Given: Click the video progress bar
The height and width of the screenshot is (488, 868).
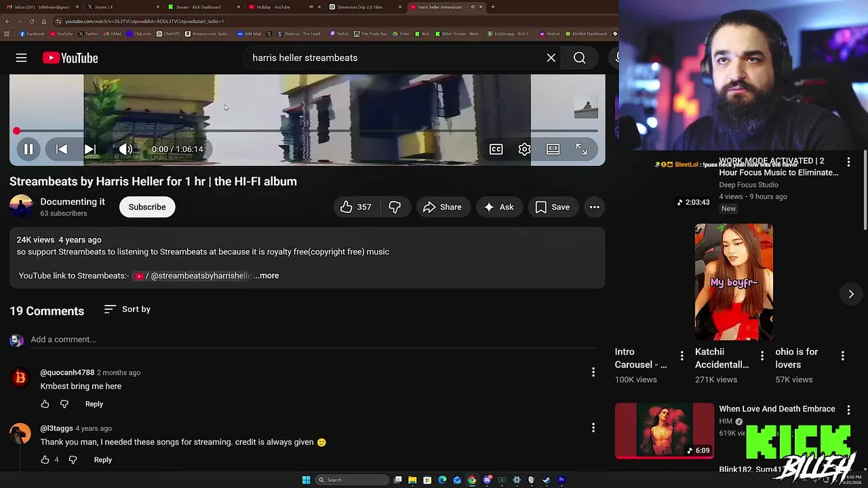Looking at the screenshot, I should [x=307, y=131].
